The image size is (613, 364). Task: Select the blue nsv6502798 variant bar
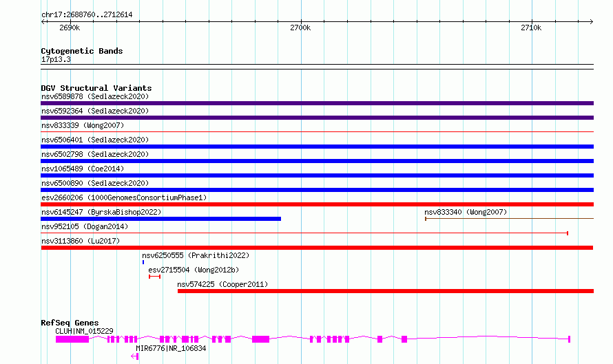coord(317,161)
